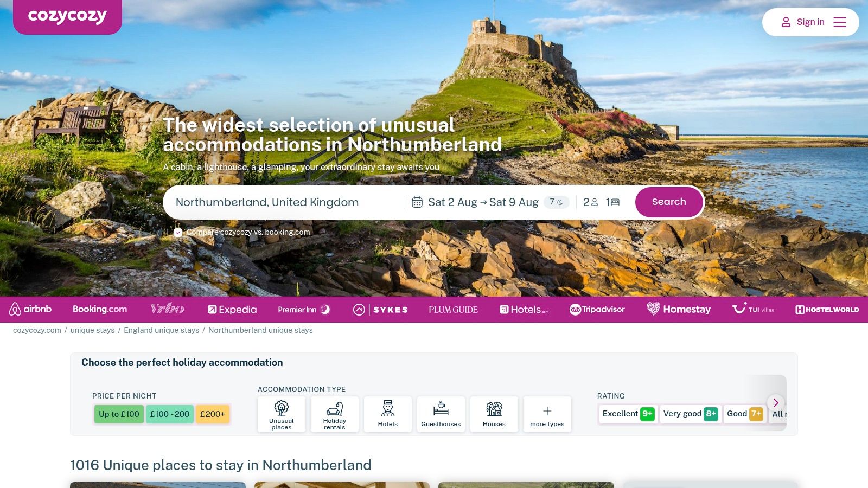Select the Unusual places accommodation icon
868x488 pixels.
click(x=282, y=408)
